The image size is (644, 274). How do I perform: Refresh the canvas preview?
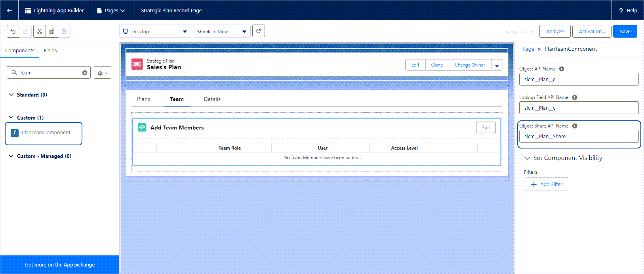(x=259, y=31)
